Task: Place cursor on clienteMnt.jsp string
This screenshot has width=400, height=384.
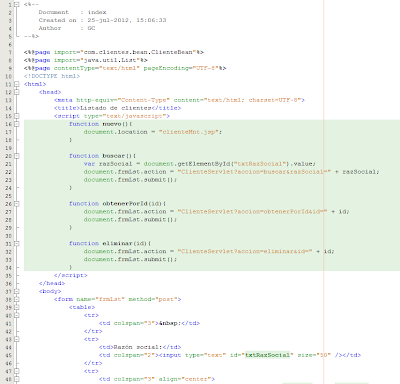Action: click(189, 132)
